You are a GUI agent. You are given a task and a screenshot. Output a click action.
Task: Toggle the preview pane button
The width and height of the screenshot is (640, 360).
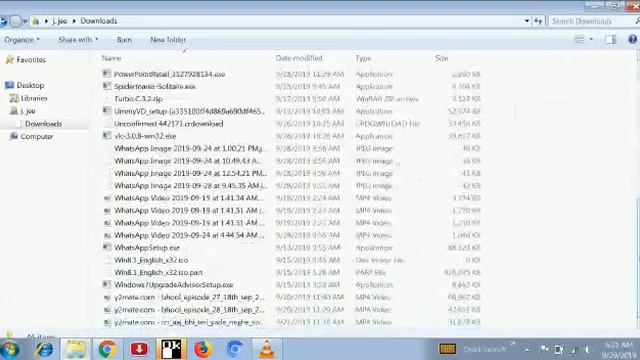pyautogui.click(x=610, y=39)
